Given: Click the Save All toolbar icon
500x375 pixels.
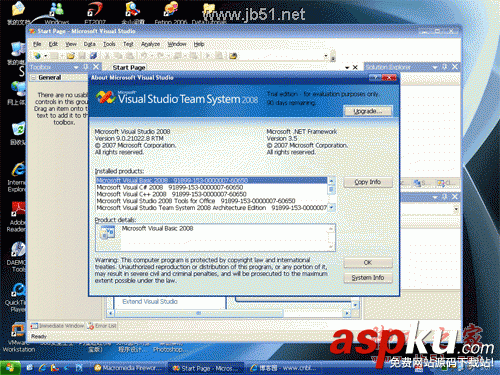Looking at the screenshot, I should pyautogui.click(x=93, y=56).
